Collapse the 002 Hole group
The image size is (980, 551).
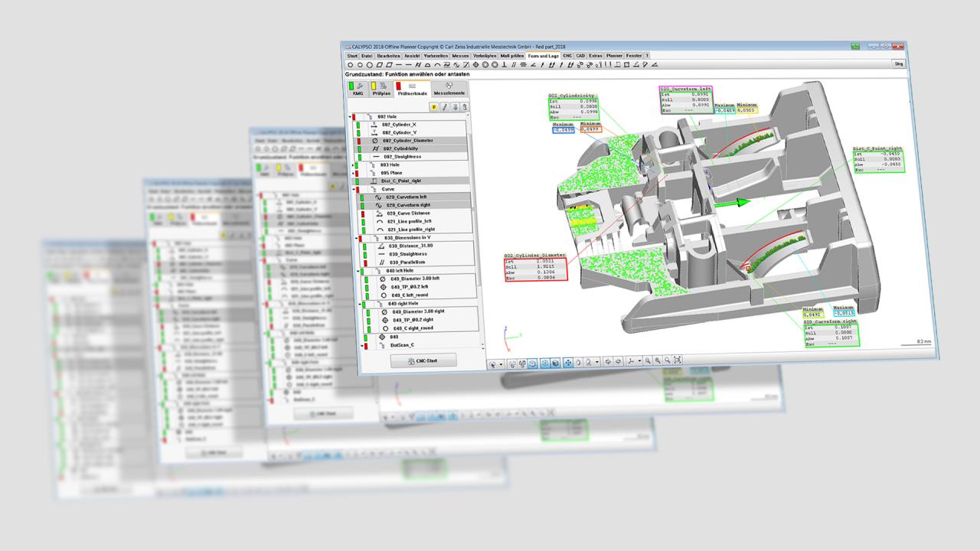click(x=351, y=115)
